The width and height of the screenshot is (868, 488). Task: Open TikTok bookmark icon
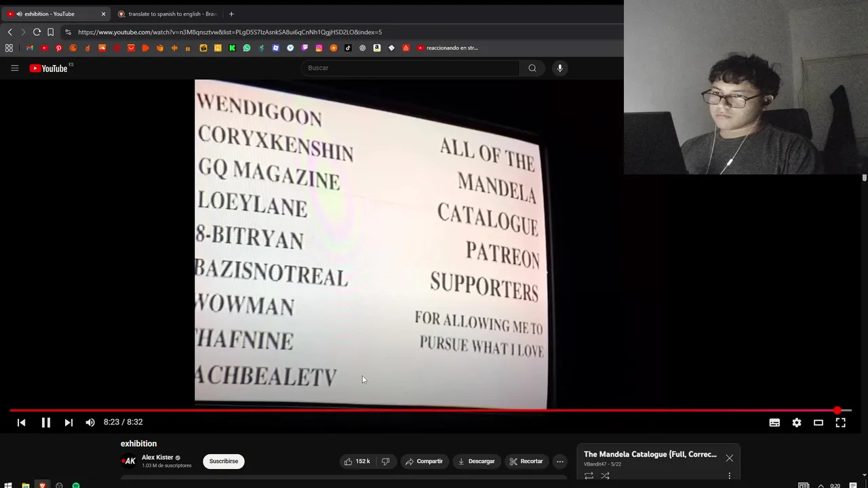(x=348, y=48)
